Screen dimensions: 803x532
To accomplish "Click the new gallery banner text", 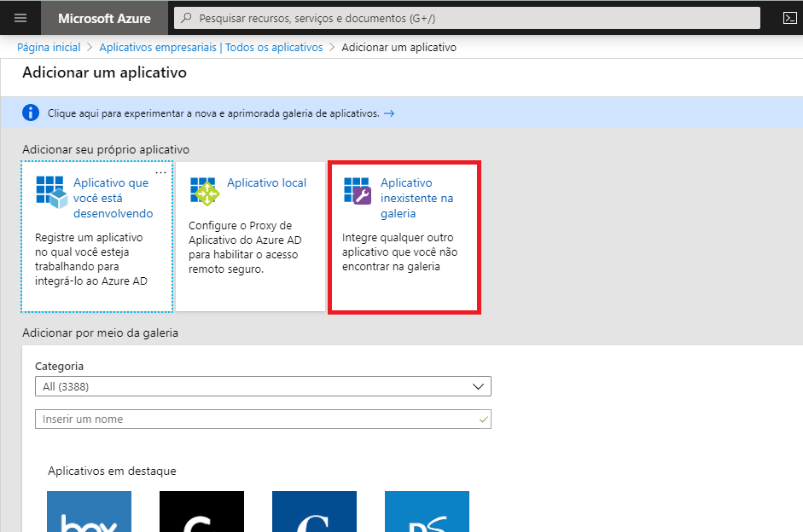I will point(213,113).
